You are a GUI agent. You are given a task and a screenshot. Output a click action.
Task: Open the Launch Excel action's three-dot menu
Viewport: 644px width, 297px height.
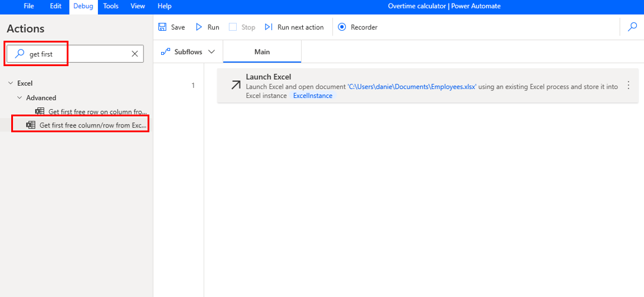pos(628,86)
